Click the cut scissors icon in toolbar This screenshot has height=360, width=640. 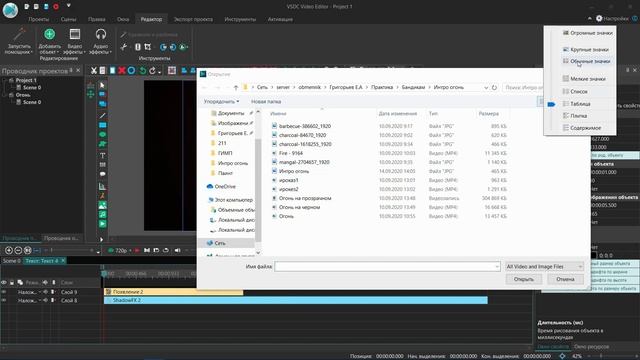pyautogui.click(x=93, y=71)
